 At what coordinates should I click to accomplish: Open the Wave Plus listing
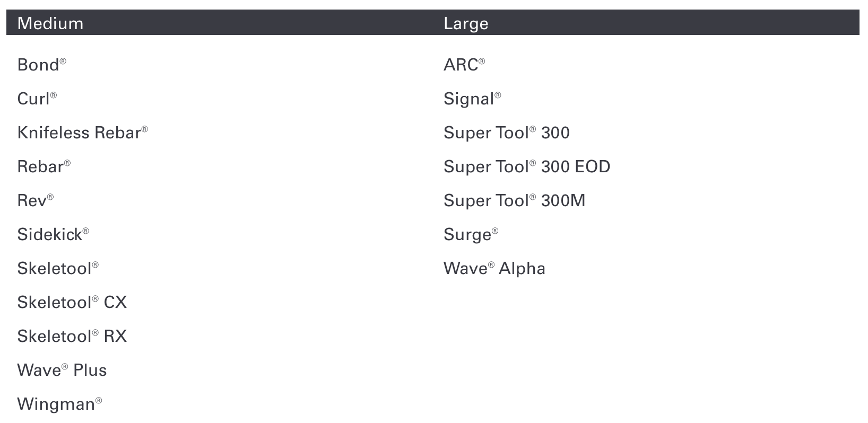tap(62, 370)
